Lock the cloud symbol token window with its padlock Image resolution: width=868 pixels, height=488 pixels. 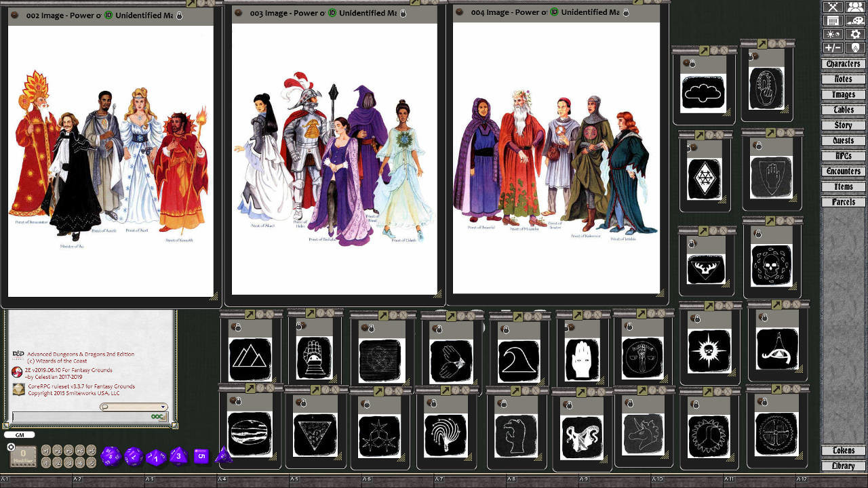[x=692, y=63]
